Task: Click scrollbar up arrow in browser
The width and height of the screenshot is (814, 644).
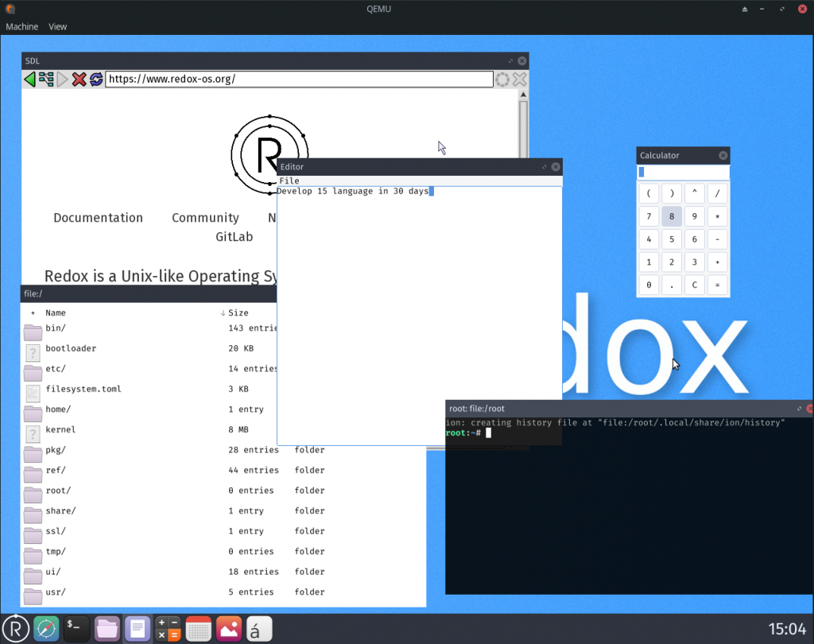Action: 523,95
